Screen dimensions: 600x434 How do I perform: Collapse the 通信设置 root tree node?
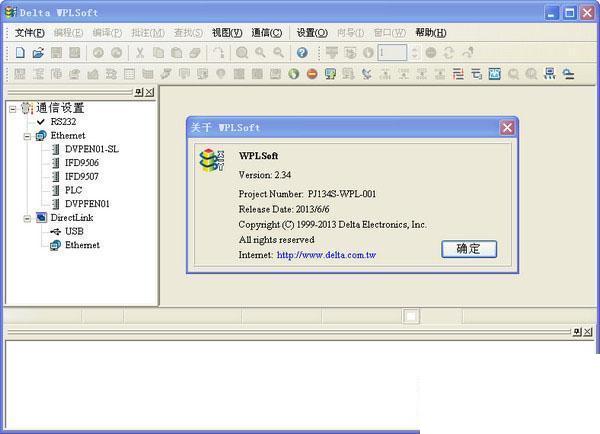[13, 109]
